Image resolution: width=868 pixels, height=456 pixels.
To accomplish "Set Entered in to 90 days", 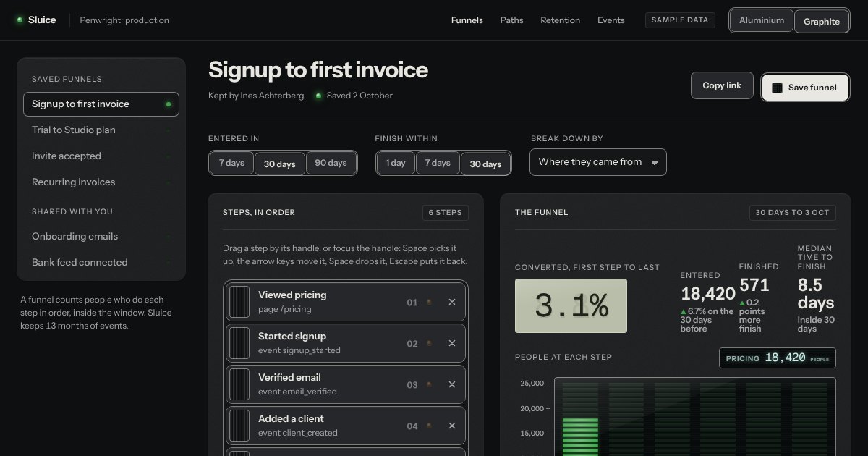I will [x=331, y=163].
